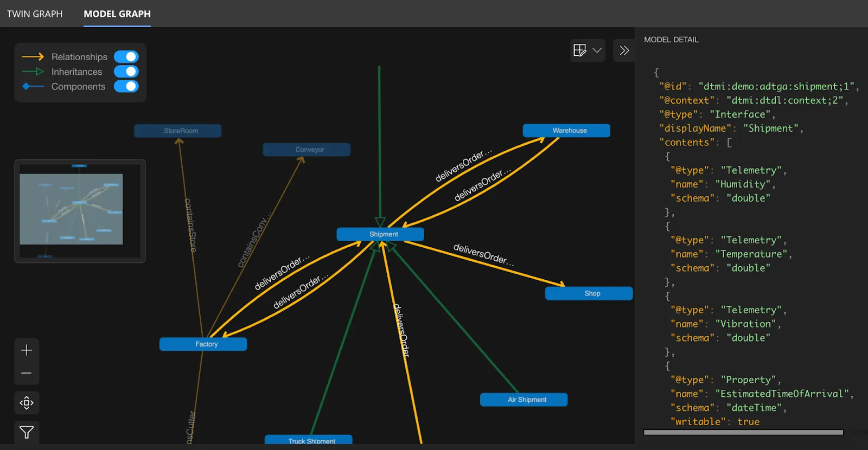Toggle the Components switch off
868x450 pixels.
point(126,86)
